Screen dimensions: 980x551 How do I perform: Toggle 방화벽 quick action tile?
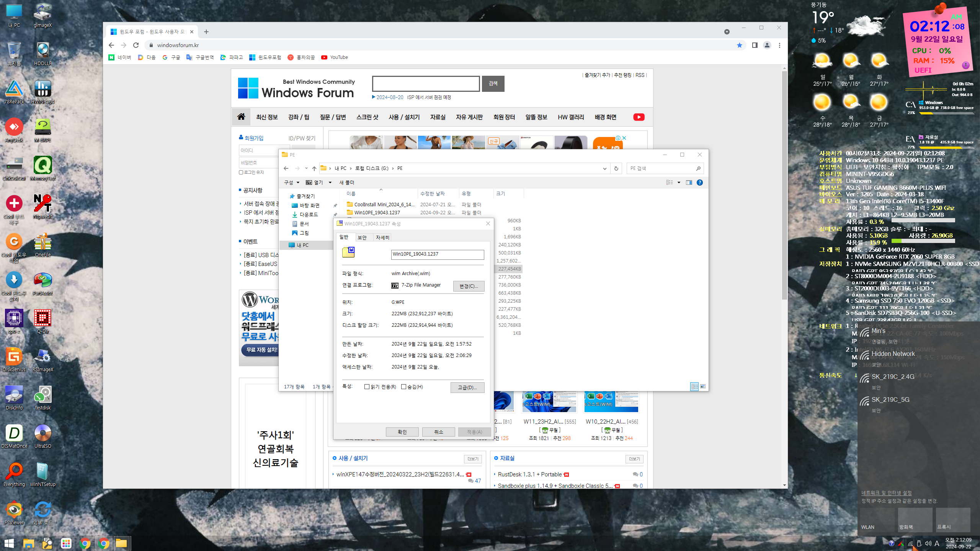click(x=915, y=520)
